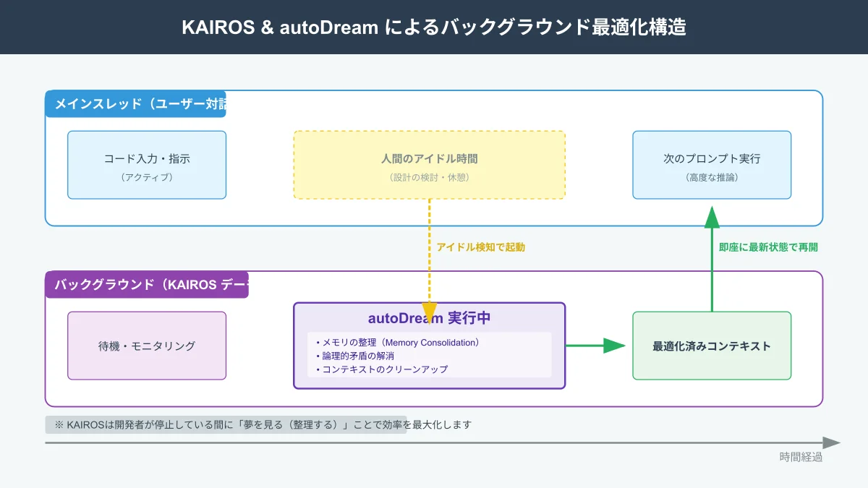
Task: Select the '人間のアイドル時間' yellow dashed box
Action: [429, 165]
